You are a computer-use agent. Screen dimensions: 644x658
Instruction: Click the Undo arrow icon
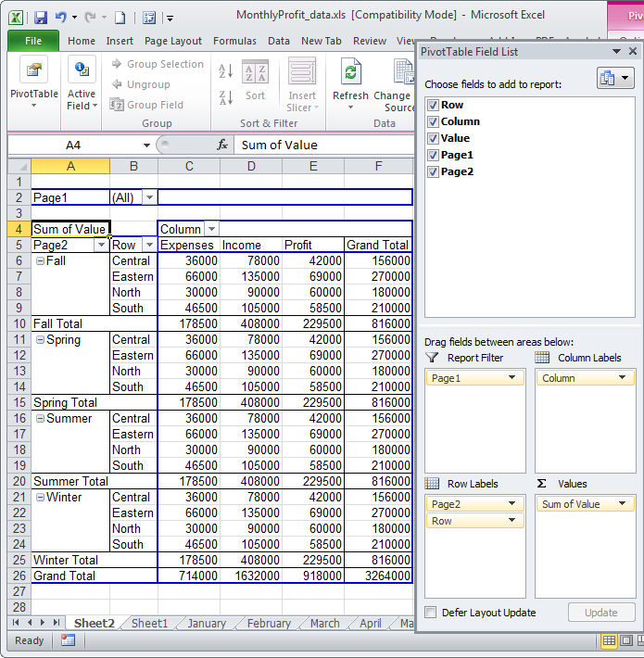(61, 18)
